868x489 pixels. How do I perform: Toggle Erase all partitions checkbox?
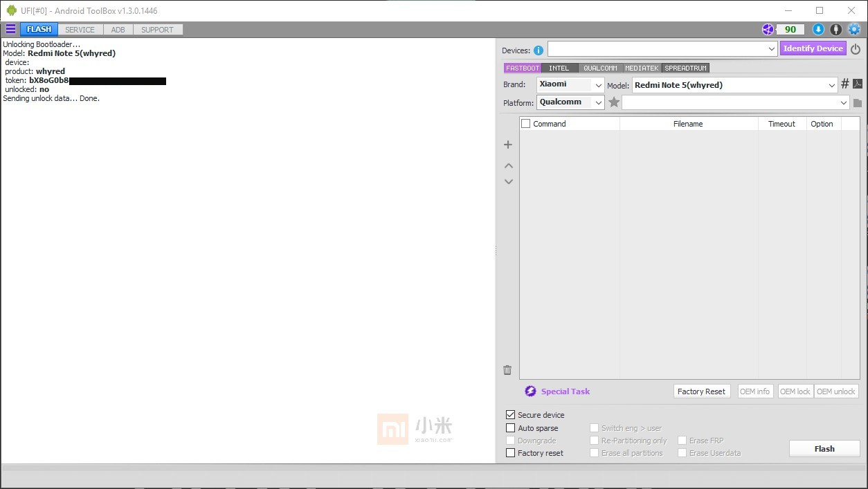click(595, 453)
